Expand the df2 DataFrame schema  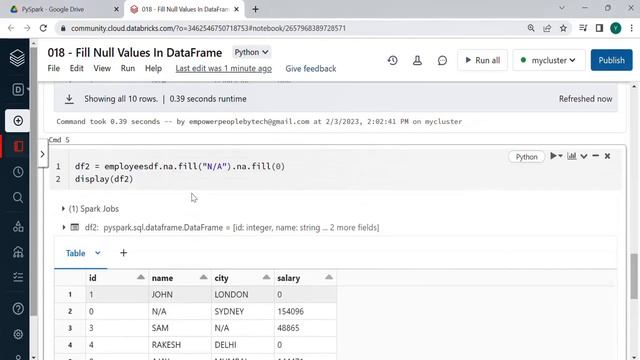pos(64,227)
